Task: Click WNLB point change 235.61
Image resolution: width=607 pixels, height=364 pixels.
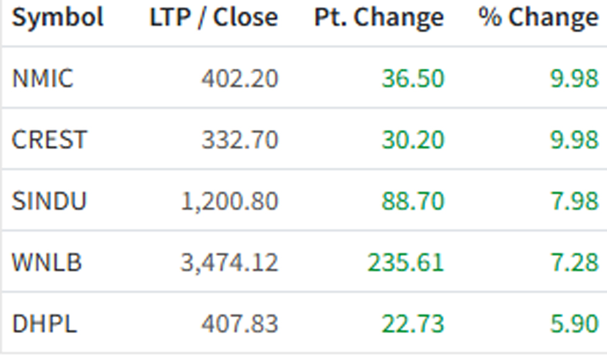Action: pos(405,263)
